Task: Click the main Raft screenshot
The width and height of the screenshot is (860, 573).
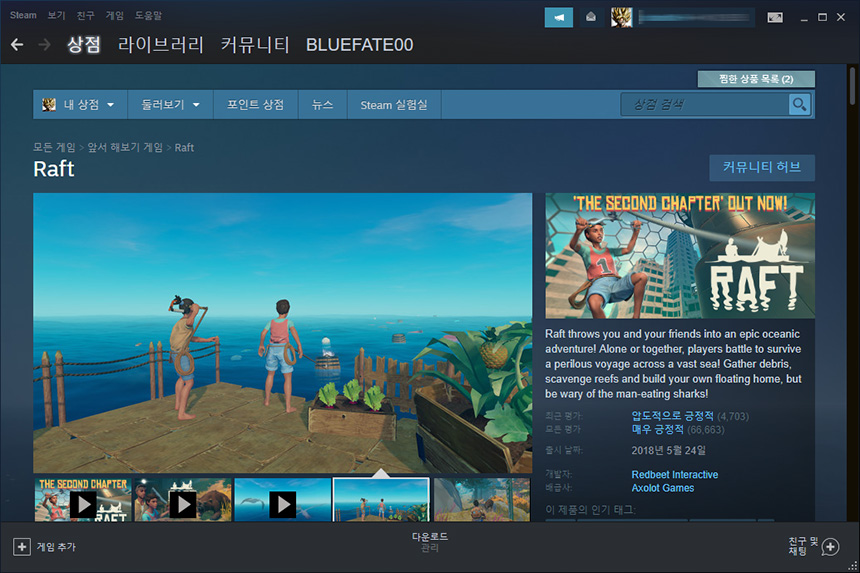Action: tap(282, 333)
